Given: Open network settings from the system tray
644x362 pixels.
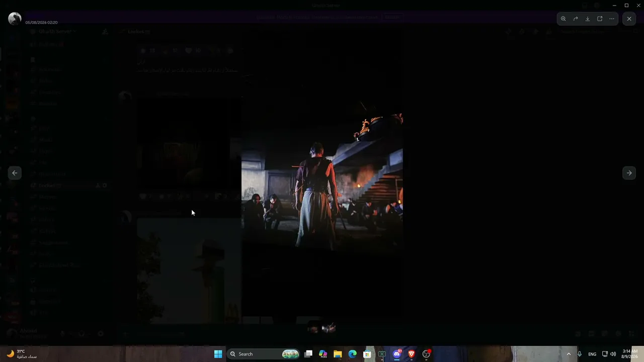Looking at the screenshot, I should [x=605, y=354].
